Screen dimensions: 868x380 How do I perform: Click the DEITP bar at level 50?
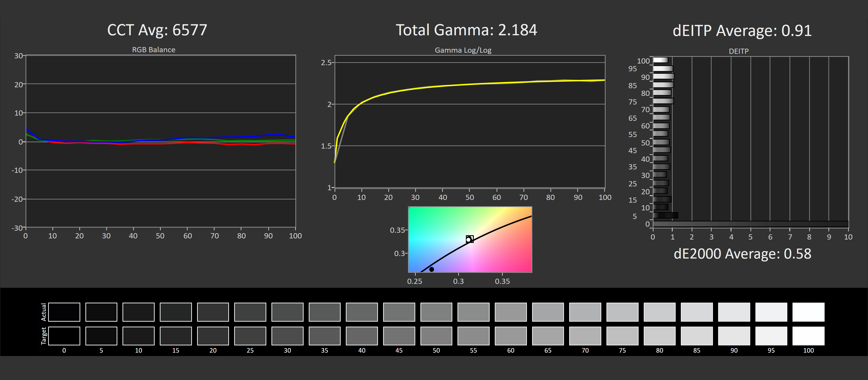[661, 142]
